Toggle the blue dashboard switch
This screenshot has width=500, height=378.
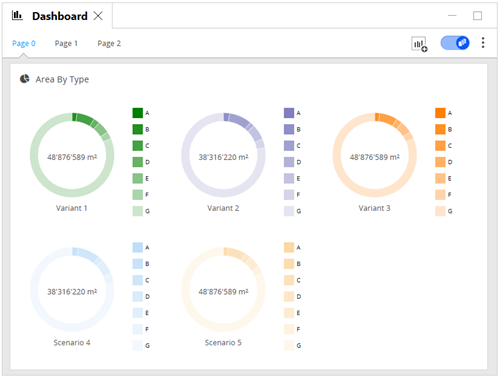pos(455,43)
